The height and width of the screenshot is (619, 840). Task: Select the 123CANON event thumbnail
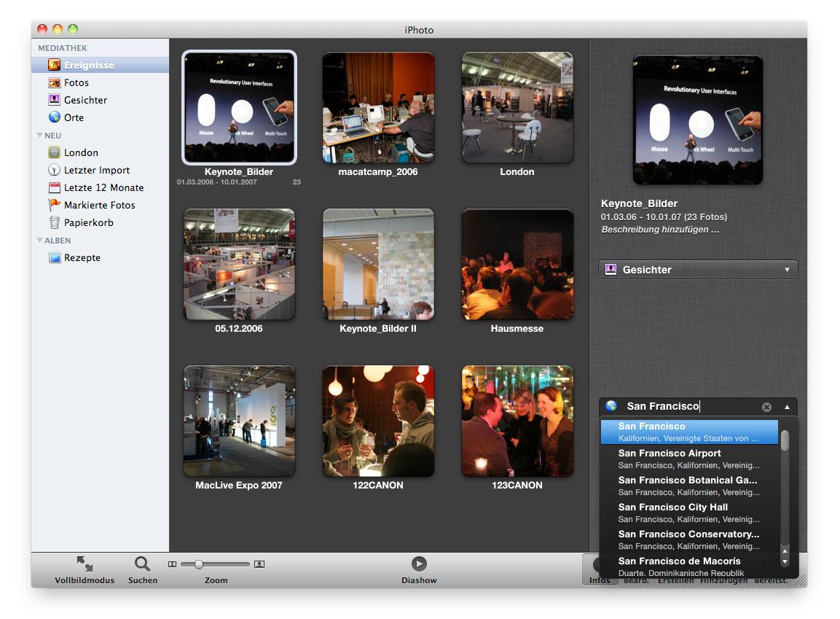(x=517, y=421)
